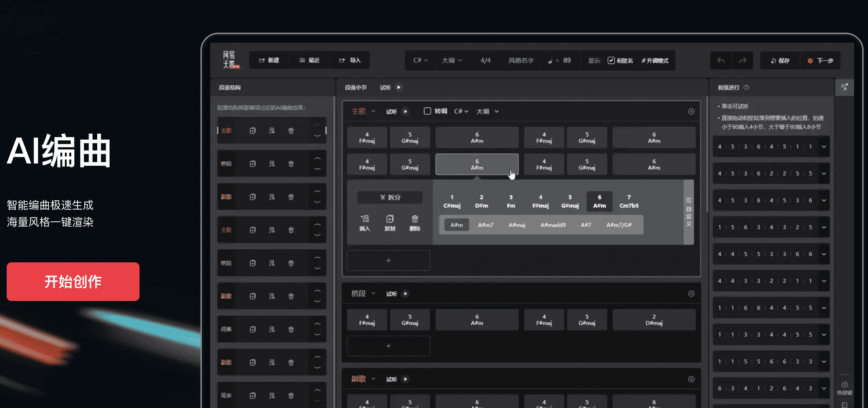868x408 pixels.
Task: Click the undo arrow icon
Action: [721, 60]
